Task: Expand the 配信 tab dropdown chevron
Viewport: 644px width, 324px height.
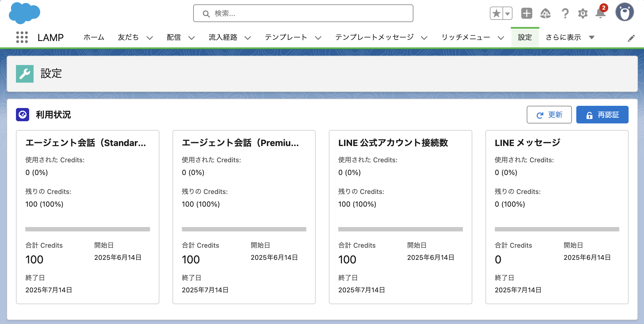Action: [x=192, y=38]
